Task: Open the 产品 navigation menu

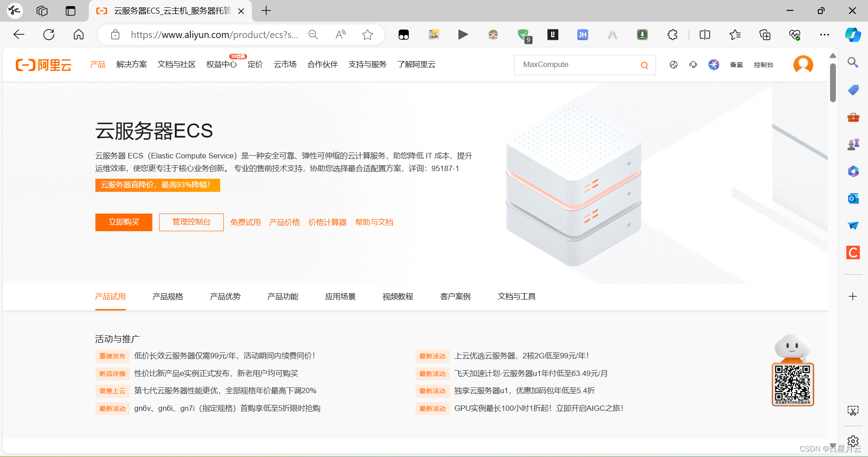Action: pos(98,65)
